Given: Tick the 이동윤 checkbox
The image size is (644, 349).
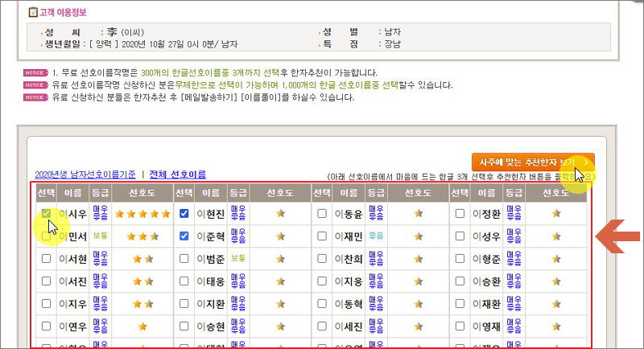Looking at the screenshot, I should (x=322, y=213).
